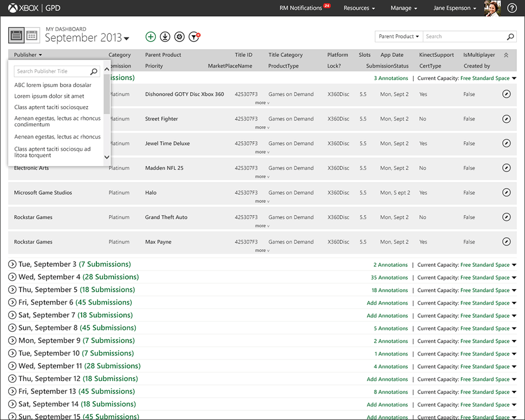Click the publisher list scrollbar thumb

click(x=107, y=94)
